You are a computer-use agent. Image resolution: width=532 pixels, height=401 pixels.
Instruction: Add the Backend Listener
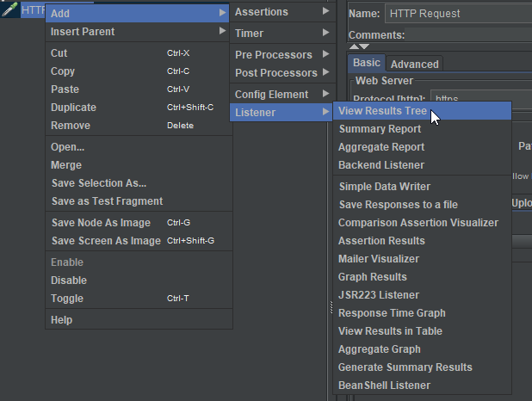pyautogui.click(x=381, y=165)
